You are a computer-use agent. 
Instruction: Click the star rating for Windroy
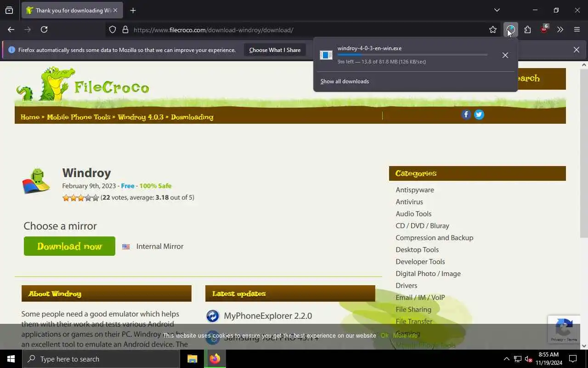coord(80,198)
